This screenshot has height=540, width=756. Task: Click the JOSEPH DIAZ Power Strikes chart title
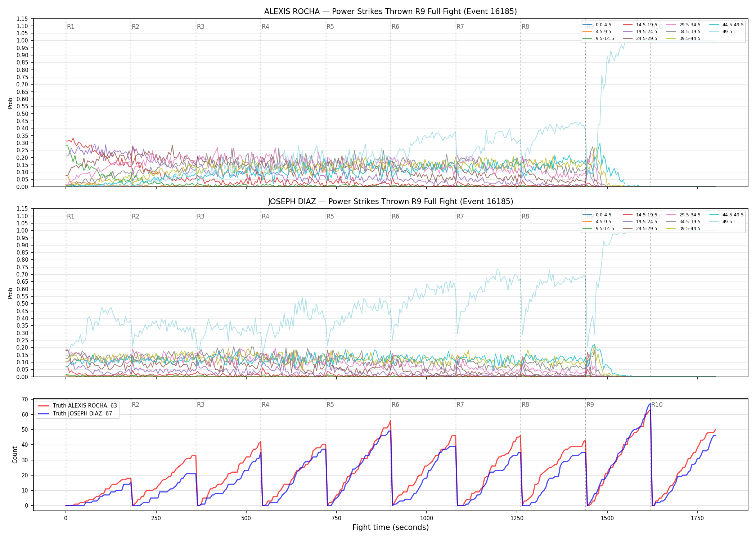[x=390, y=202]
